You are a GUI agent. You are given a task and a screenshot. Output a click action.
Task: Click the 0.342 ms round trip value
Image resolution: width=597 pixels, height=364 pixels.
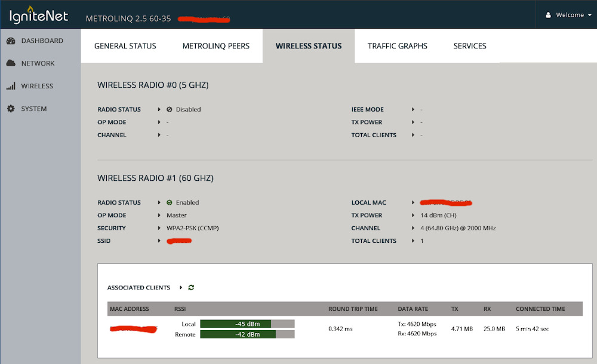coord(340,329)
